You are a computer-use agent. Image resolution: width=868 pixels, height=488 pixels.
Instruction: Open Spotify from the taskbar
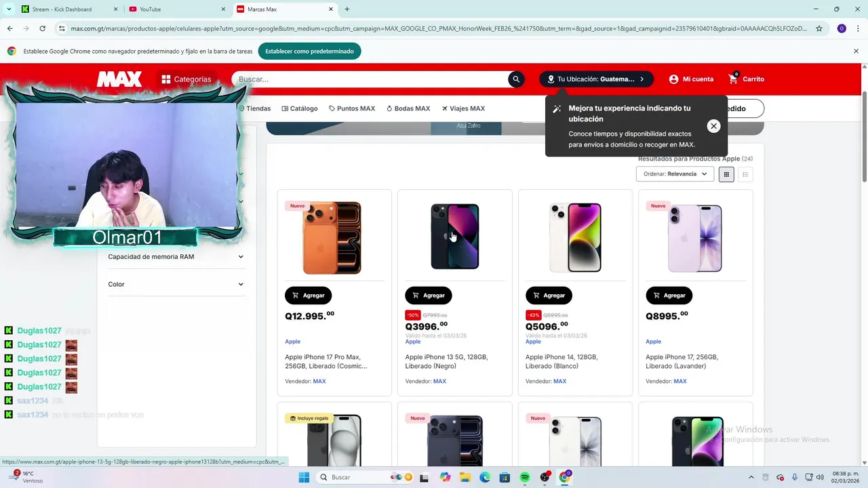click(x=525, y=477)
